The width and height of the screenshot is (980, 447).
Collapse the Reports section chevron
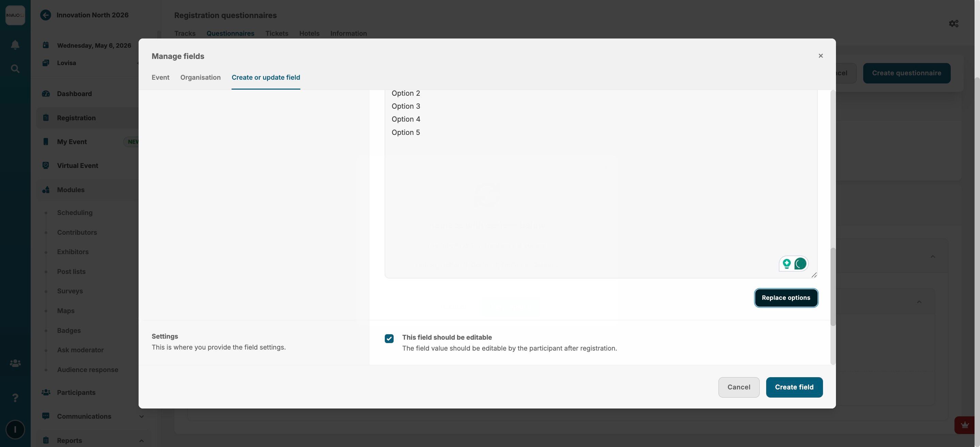coord(141,441)
